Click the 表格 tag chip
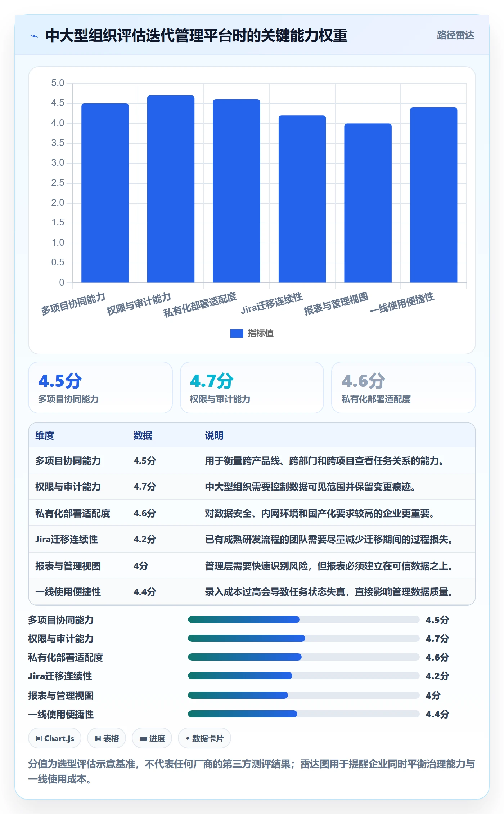This screenshot has width=504, height=814. coord(107,738)
